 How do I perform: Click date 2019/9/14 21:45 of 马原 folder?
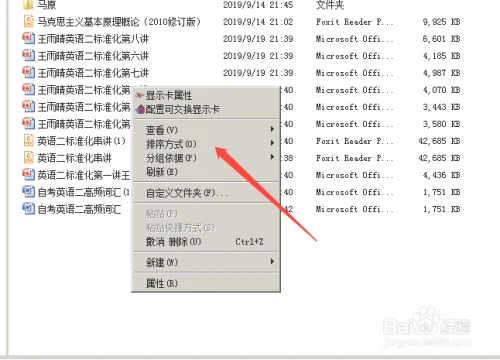coord(258,5)
